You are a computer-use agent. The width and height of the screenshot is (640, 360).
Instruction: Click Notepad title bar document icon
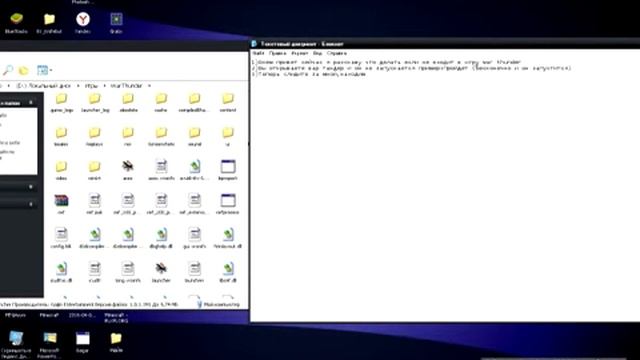[x=254, y=44]
